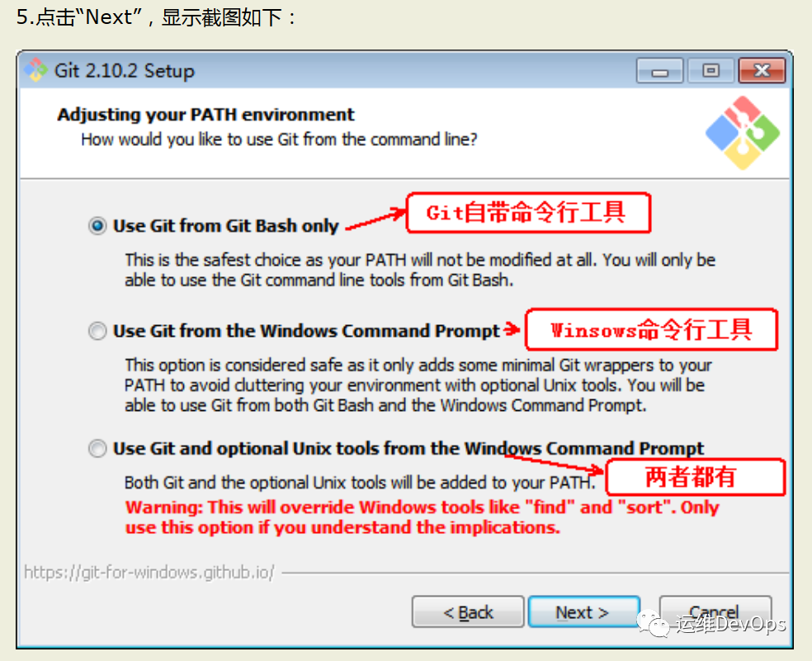
Task: Click the large Git logo in the header
Action: point(743,133)
